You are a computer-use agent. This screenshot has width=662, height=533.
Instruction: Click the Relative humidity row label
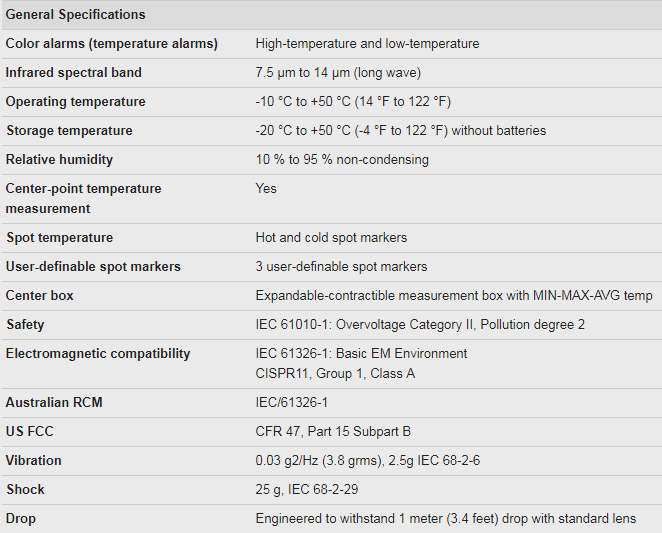tap(59, 160)
